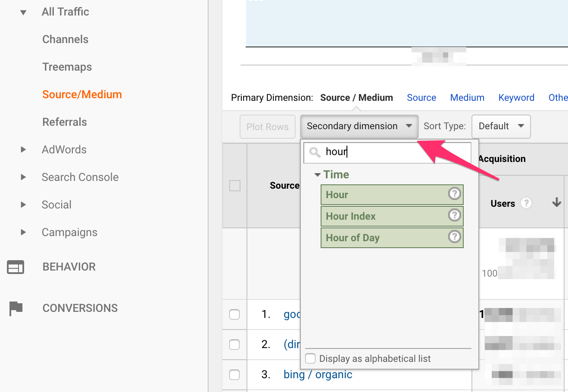Click the Users sort descending arrow
The height and width of the screenshot is (392, 568).
[556, 202]
